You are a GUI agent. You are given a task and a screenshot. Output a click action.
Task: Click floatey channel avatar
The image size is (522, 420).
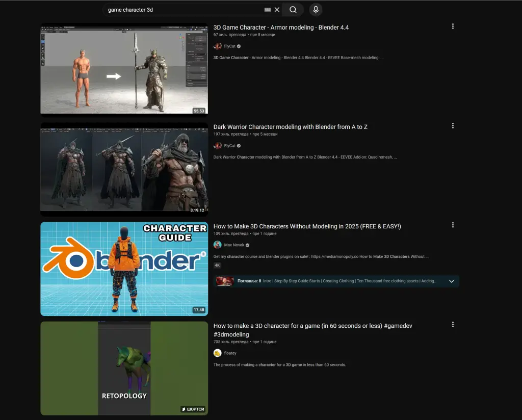click(x=218, y=353)
